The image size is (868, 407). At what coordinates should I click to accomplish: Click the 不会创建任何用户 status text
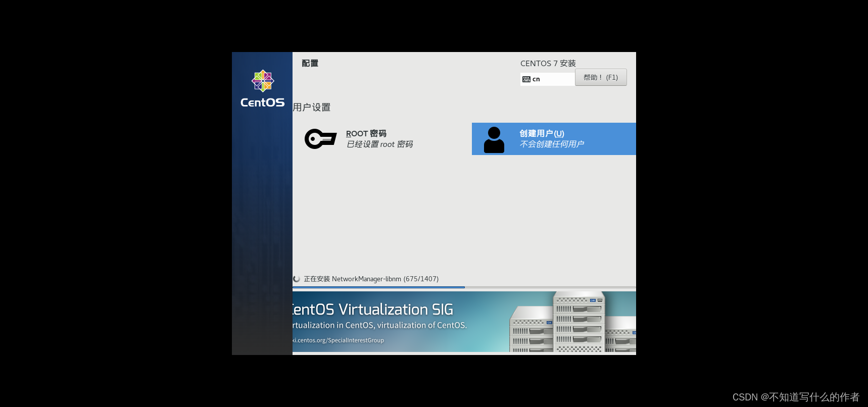coord(552,144)
